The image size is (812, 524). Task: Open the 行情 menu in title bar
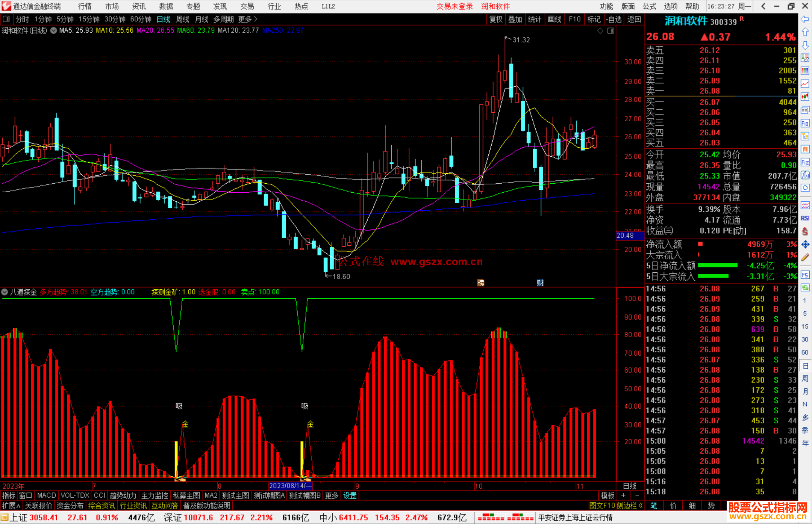(85, 6)
